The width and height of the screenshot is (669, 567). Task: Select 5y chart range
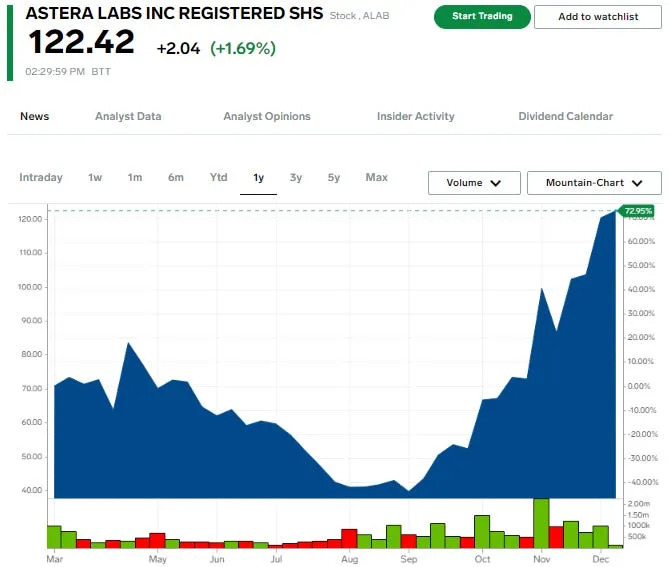[x=334, y=177]
